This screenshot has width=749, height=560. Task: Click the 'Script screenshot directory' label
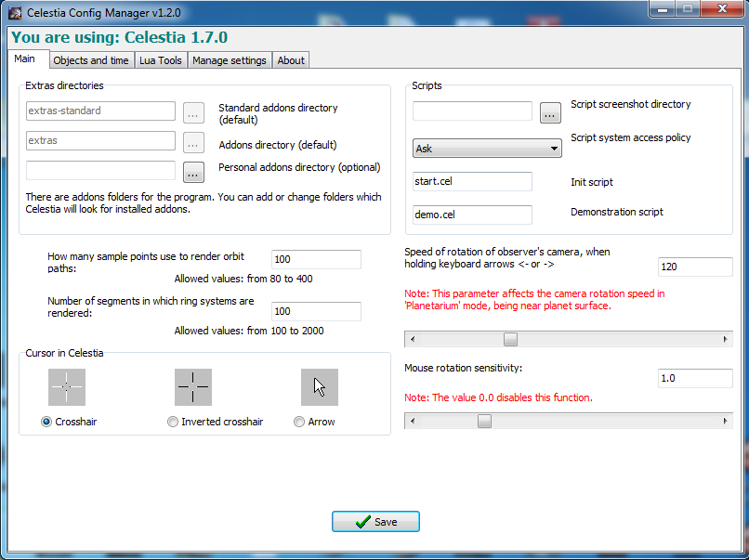pyautogui.click(x=631, y=105)
